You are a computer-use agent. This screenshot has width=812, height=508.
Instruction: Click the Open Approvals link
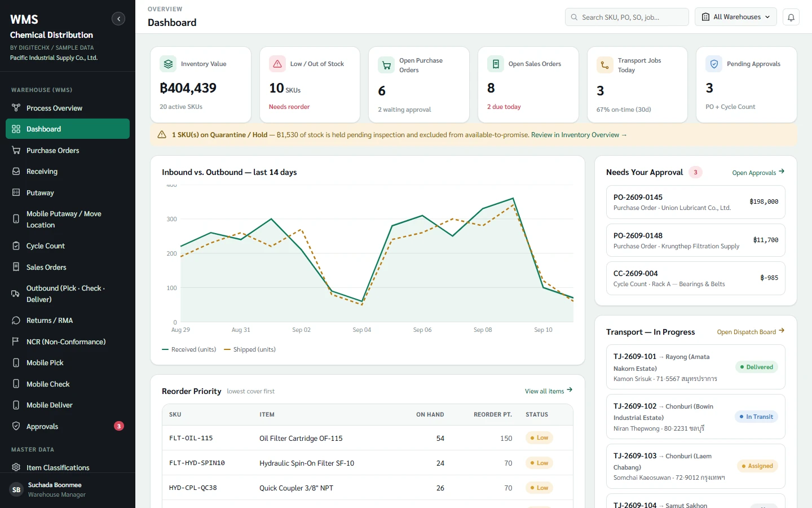coord(758,172)
